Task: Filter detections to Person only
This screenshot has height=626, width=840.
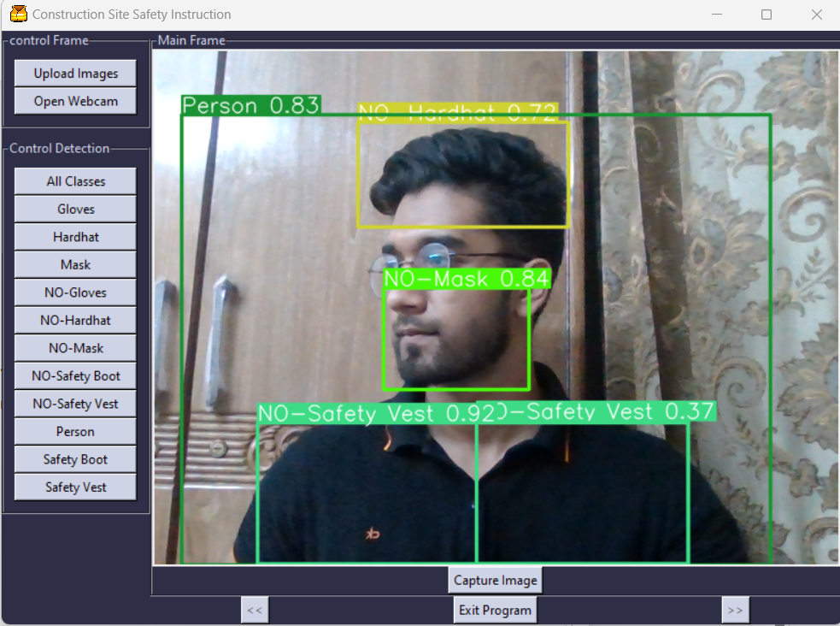Action: (x=74, y=431)
